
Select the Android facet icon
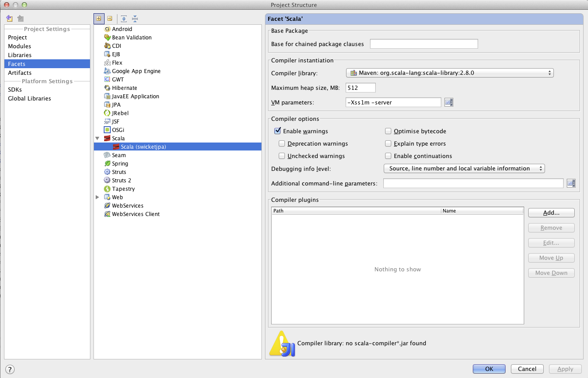coord(107,29)
